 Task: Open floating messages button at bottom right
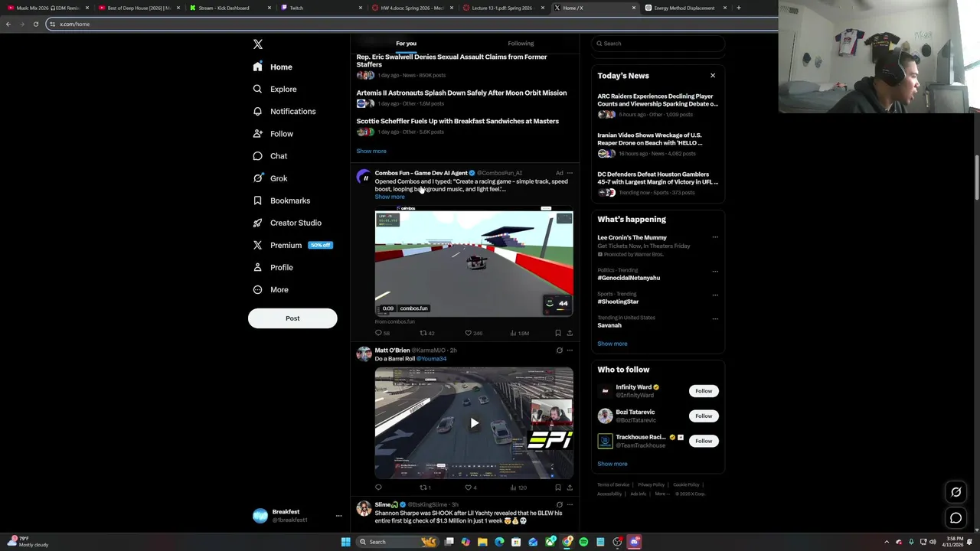[955, 518]
